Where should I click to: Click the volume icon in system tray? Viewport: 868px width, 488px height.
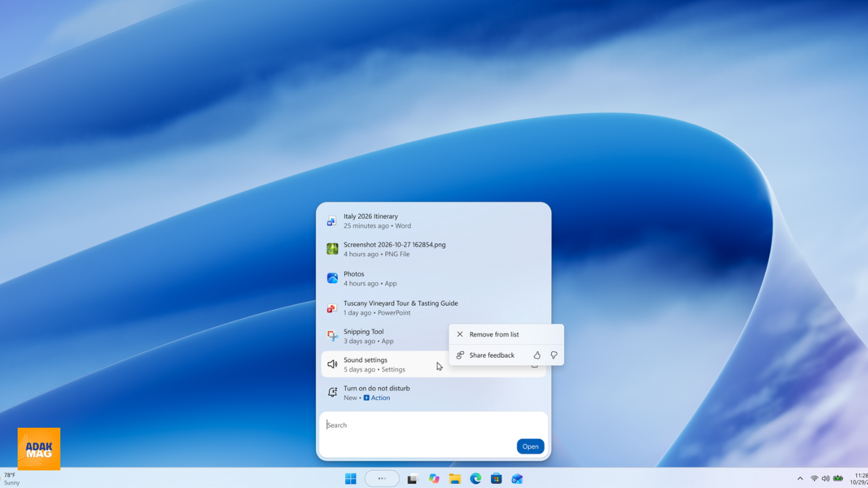pyautogui.click(x=825, y=479)
